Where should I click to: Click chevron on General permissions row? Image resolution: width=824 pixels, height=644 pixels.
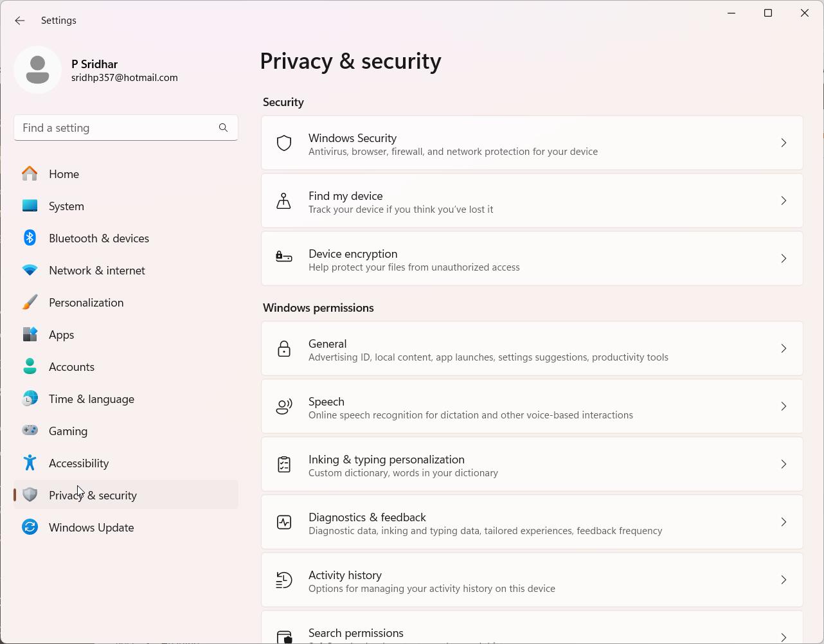coord(784,348)
